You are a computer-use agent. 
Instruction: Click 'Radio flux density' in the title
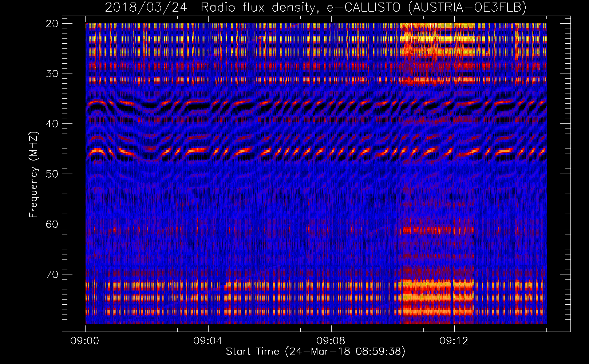[258, 7]
